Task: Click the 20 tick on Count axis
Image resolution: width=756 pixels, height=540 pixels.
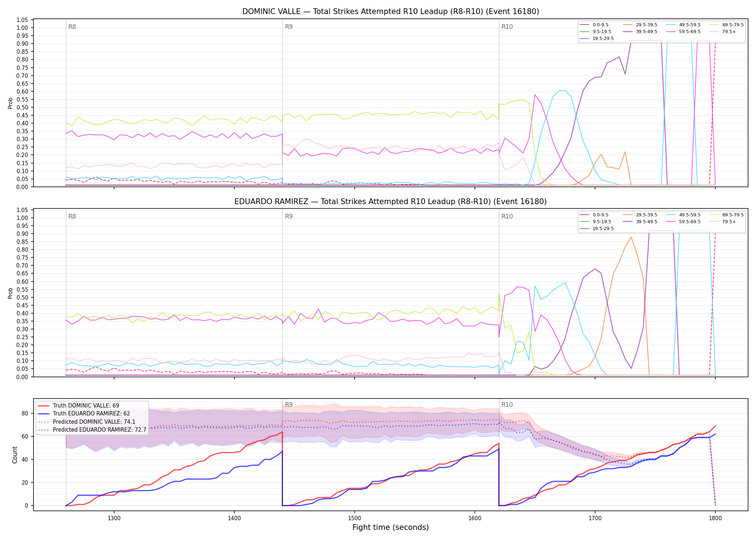Action: (25, 483)
